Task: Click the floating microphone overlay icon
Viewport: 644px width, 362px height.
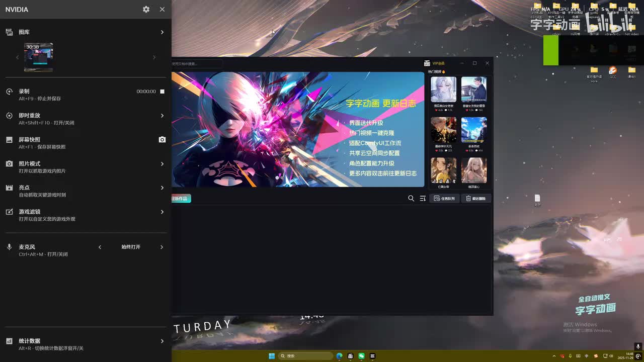Action: coord(638,346)
